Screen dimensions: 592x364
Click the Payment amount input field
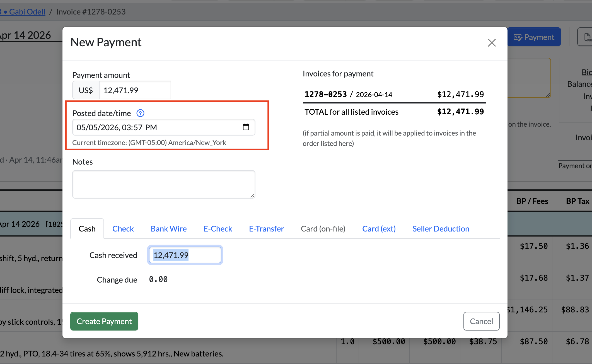point(135,90)
